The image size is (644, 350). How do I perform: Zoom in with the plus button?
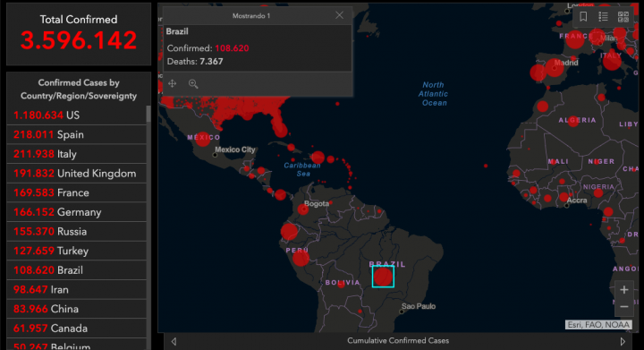[x=624, y=290]
